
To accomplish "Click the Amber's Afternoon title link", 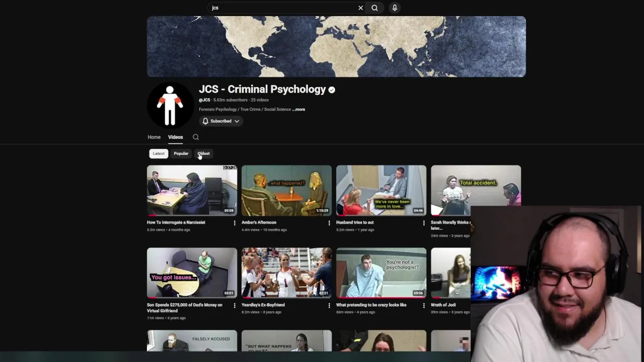I will tap(259, 222).
